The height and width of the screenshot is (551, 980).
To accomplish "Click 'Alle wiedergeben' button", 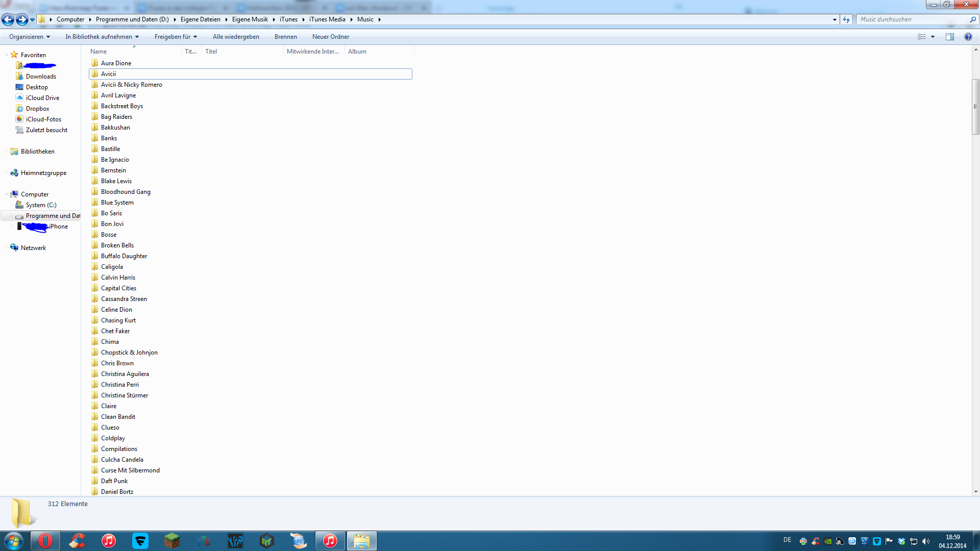I will point(236,37).
